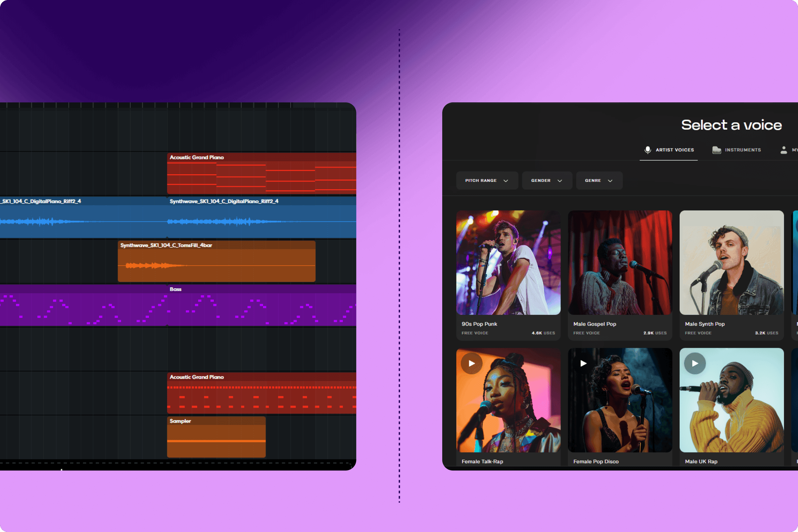798x532 pixels.
Task: Open the Gender filter dropdown
Action: coord(547,181)
